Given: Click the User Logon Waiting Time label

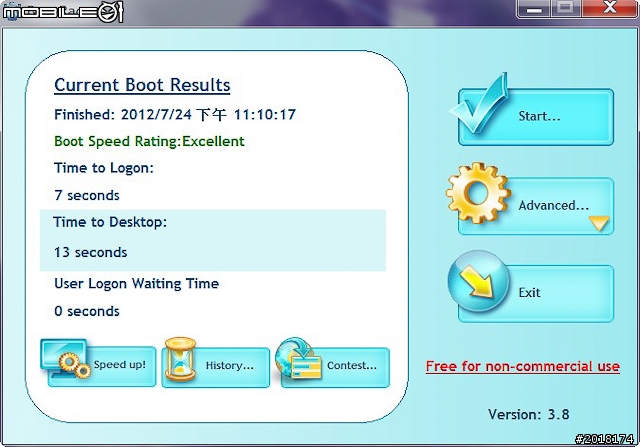Looking at the screenshot, I should point(136,284).
